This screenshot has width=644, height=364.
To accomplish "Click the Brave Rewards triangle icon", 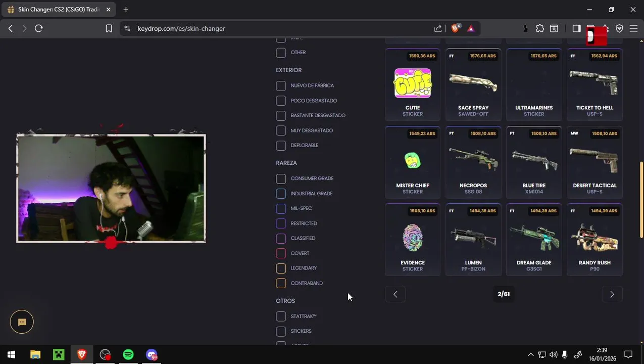I will pyautogui.click(x=471, y=29).
